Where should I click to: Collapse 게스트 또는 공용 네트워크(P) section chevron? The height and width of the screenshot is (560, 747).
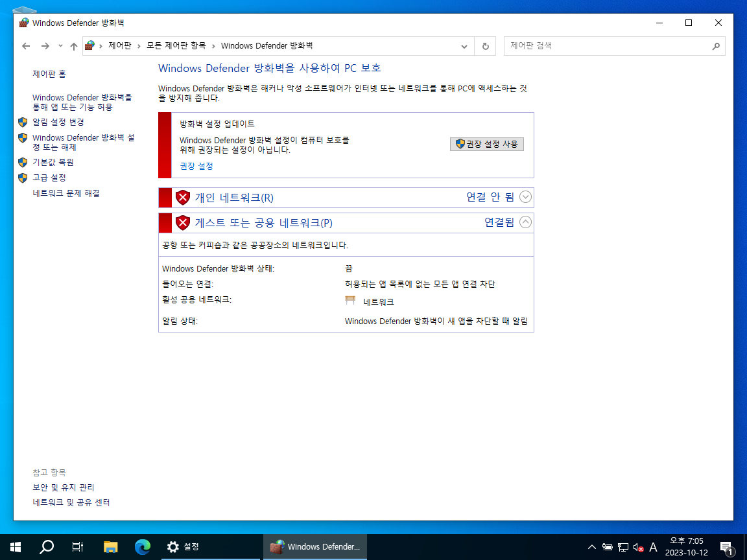(525, 222)
